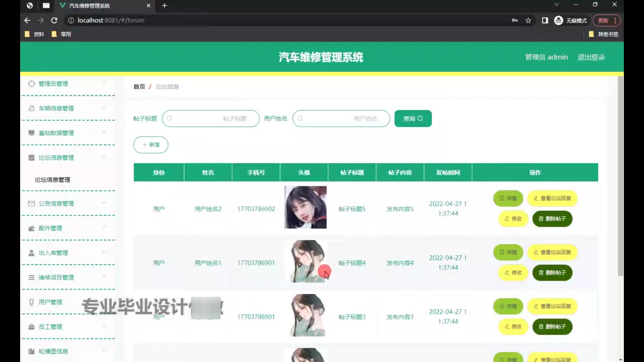Expand the 维修项目管理 menu chevron

[x=104, y=277]
